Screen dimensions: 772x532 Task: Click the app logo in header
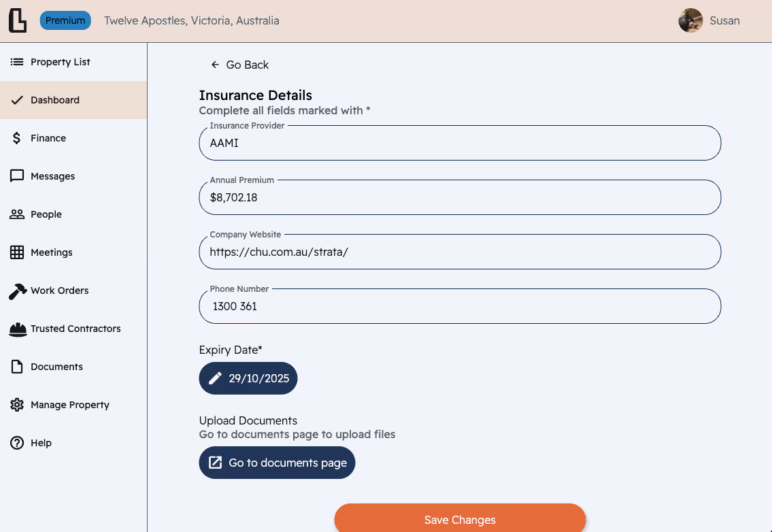(x=18, y=20)
